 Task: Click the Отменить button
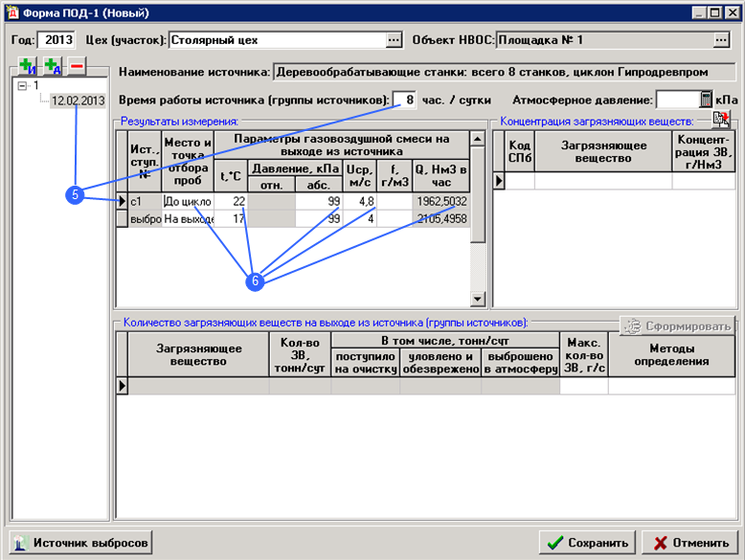[x=689, y=543]
